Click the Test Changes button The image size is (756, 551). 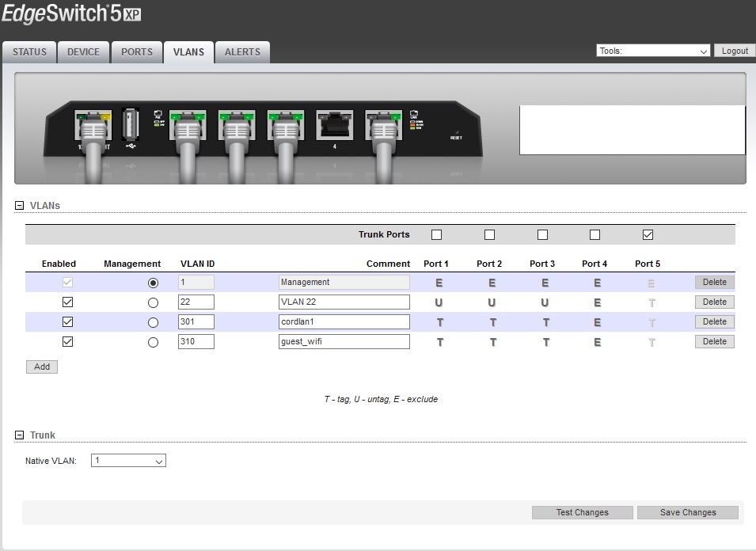(583, 512)
